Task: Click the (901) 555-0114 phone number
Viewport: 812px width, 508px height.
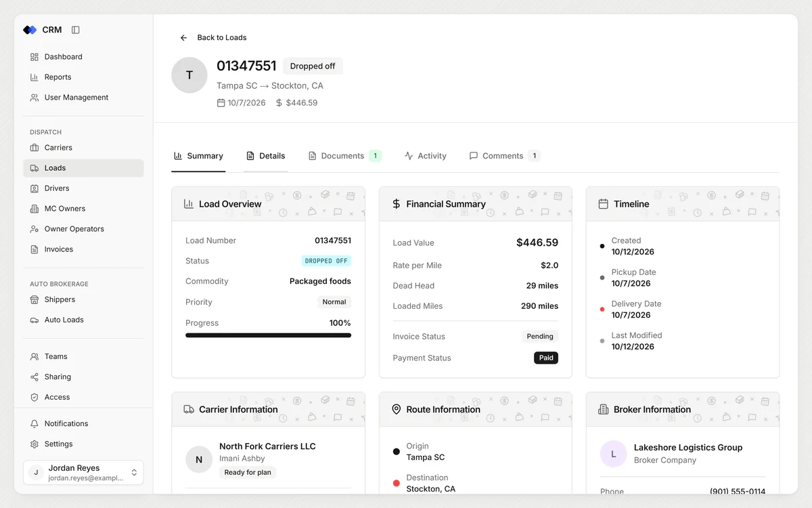Action: pyautogui.click(x=738, y=492)
